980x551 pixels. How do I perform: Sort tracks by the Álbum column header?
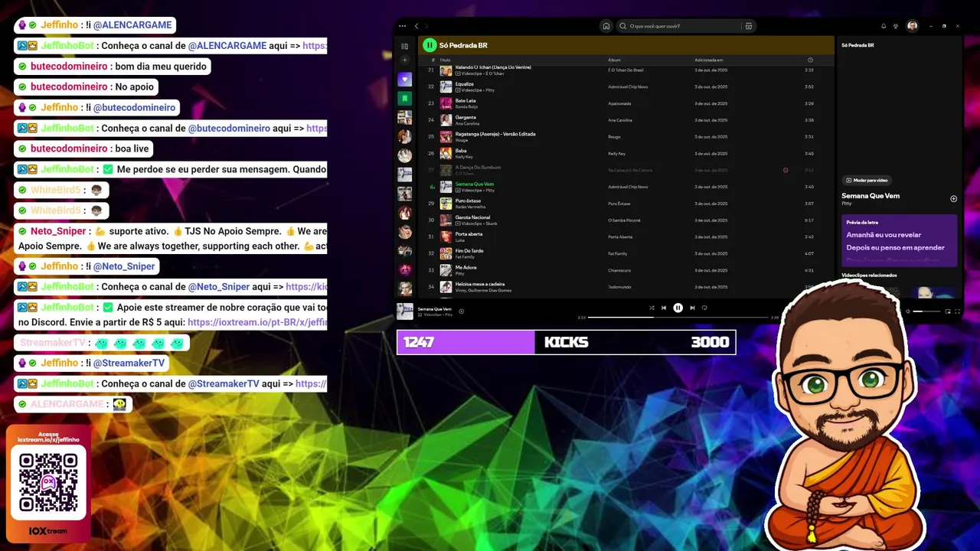[x=614, y=60]
